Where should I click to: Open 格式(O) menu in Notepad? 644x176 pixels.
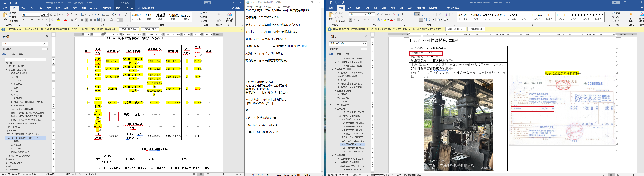(x=267, y=6)
